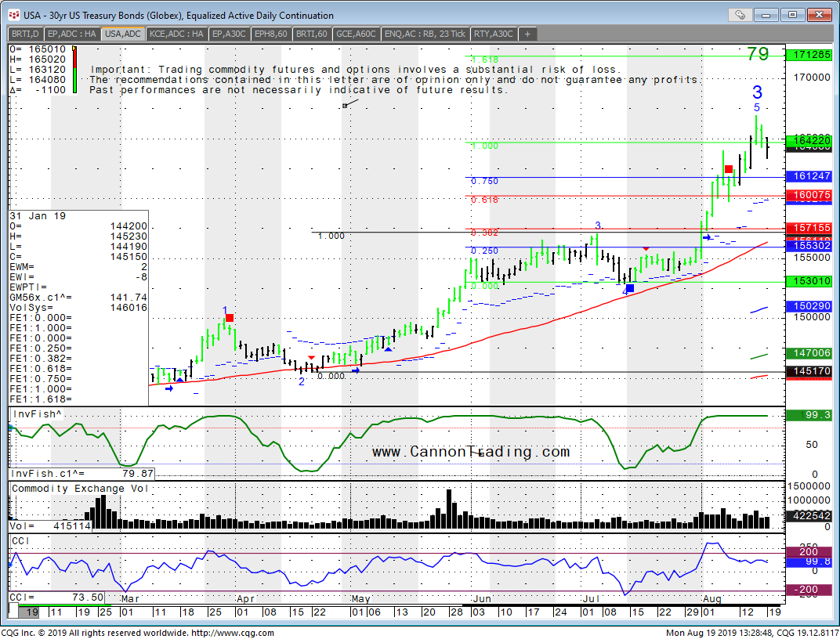Select the red 160075 price level label

811,195
